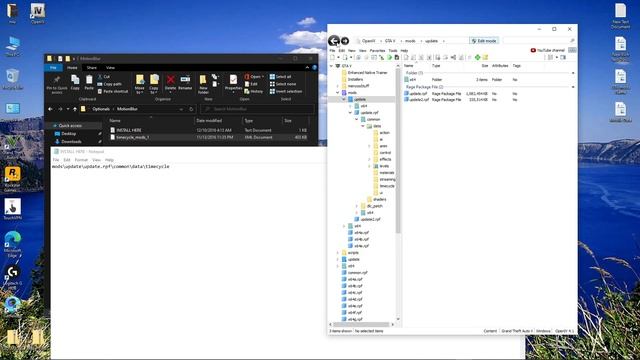
Task: Open OpenIV Edit menu
Action: point(342,51)
